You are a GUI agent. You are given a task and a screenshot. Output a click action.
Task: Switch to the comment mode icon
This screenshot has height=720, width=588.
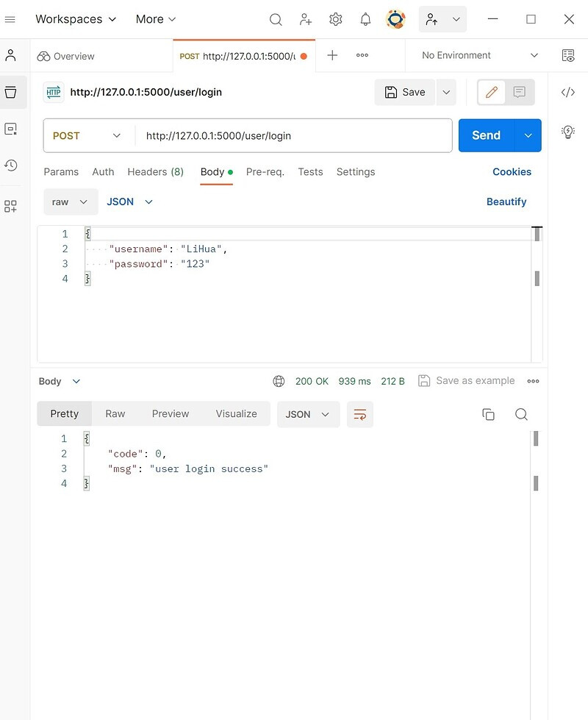pos(519,92)
